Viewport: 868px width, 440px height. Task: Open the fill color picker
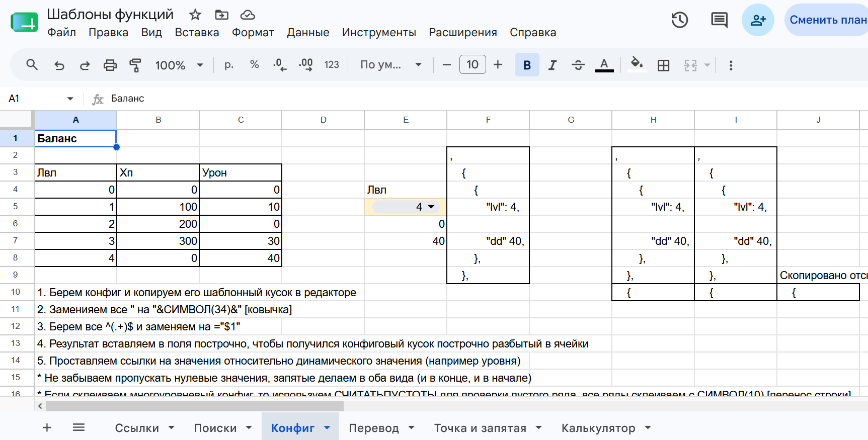coord(637,65)
